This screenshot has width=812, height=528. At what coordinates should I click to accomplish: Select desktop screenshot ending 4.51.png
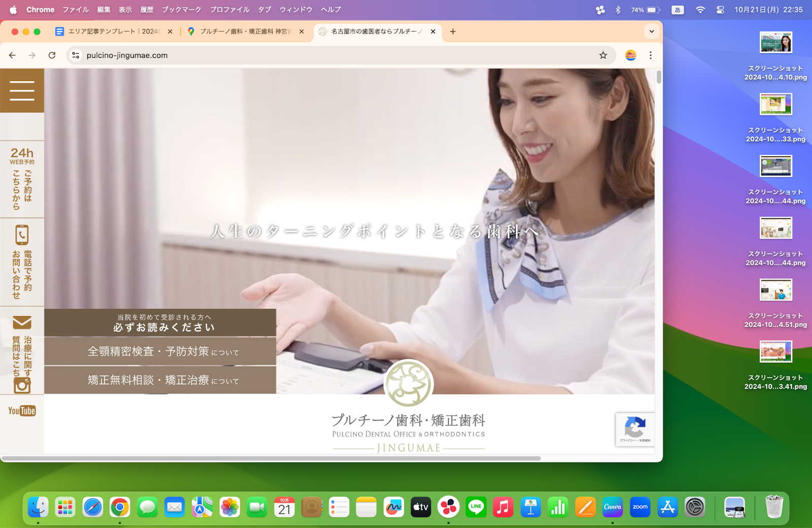pyautogui.click(x=775, y=304)
